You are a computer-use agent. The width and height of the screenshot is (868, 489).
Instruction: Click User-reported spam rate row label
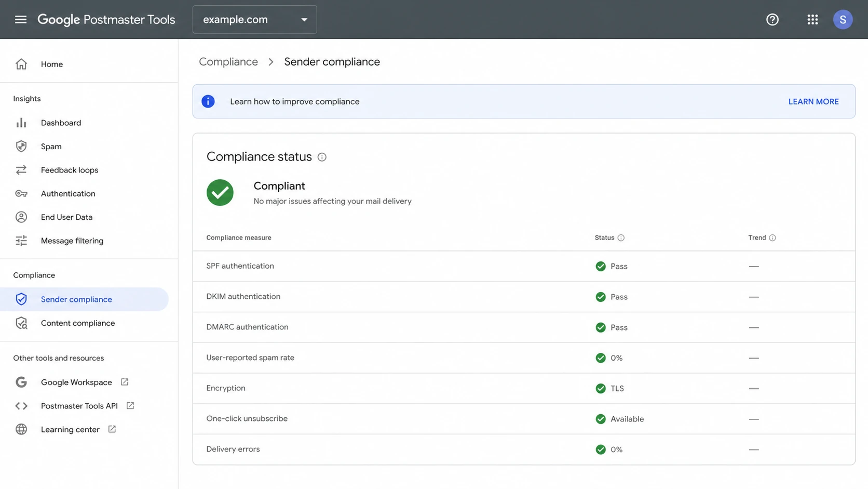click(x=250, y=358)
